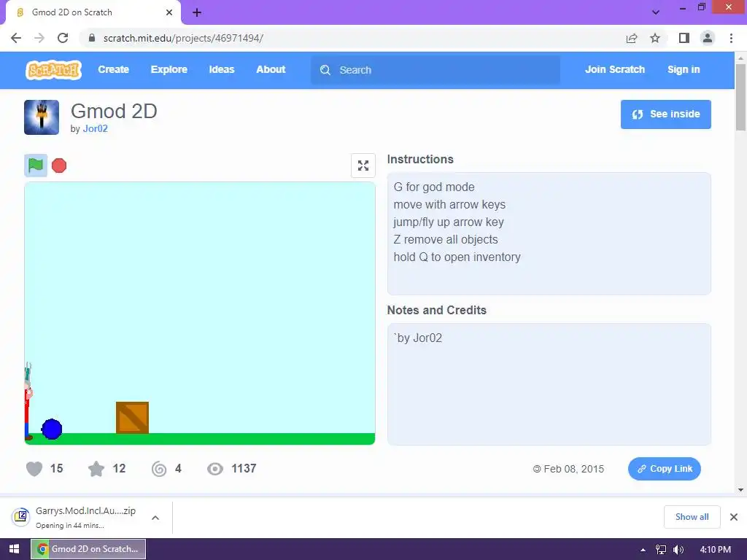747x560 pixels.
Task: Click the taskbar clock 4:10 PM
Action: (x=715, y=550)
